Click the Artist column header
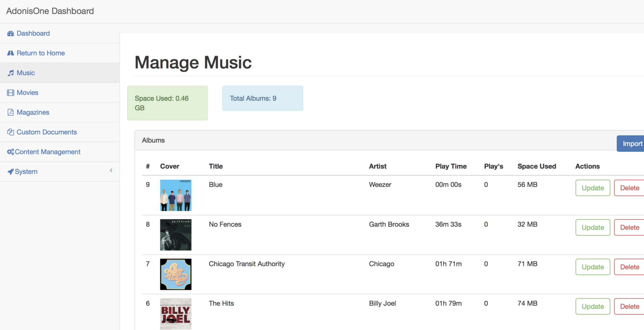The image size is (644, 330). (x=378, y=166)
